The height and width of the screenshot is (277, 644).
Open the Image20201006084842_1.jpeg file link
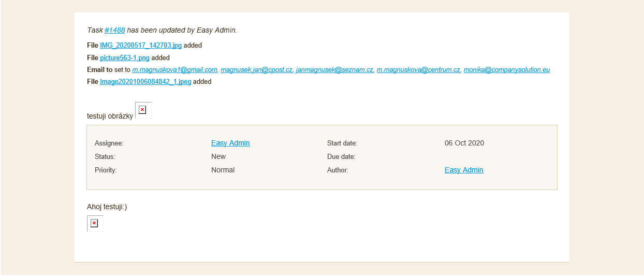coord(145,82)
